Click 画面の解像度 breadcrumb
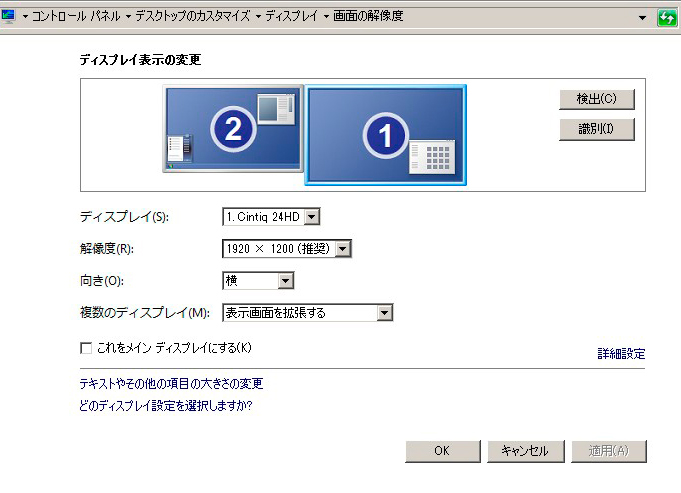Viewport: 681px width, 493px height. [x=368, y=17]
